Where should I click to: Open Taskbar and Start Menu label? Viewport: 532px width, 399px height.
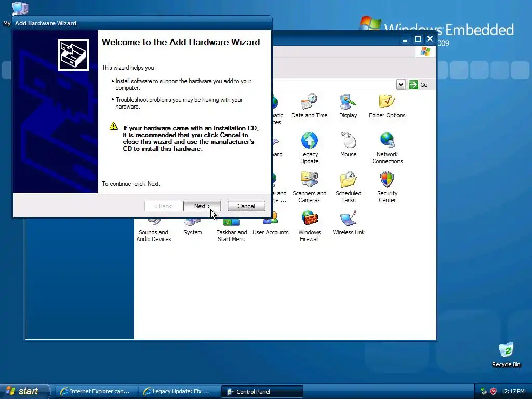pos(232,235)
